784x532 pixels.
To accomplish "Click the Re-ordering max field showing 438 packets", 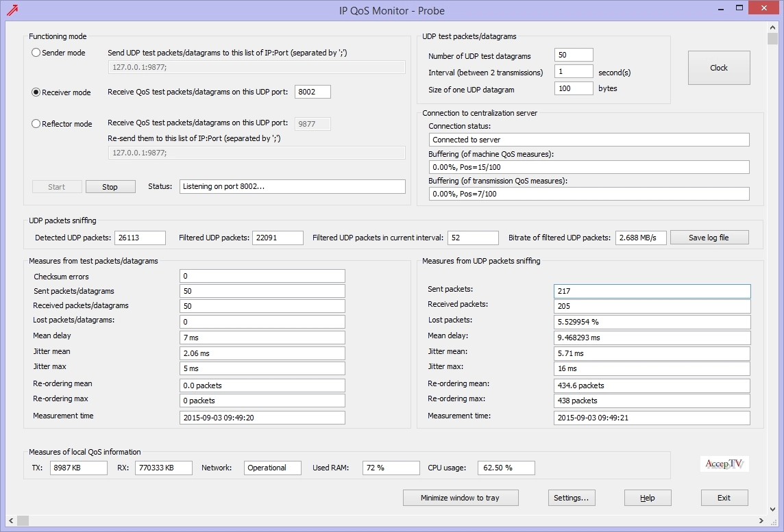I will pos(652,401).
